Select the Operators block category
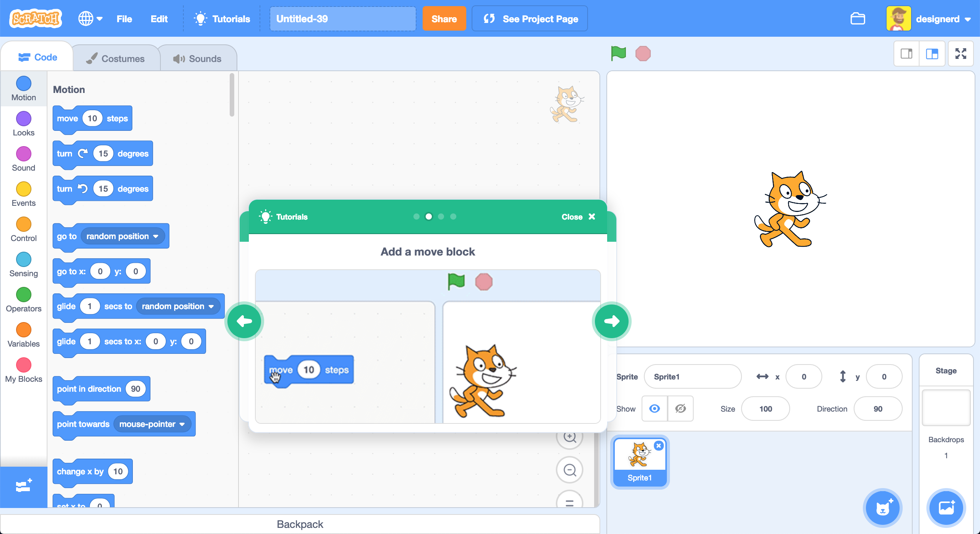The image size is (980, 534). [x=23, y=299]
